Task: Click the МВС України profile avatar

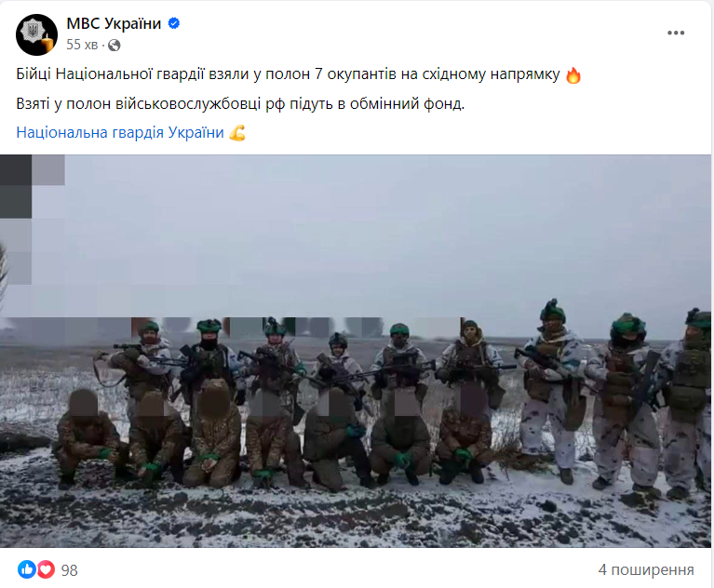Action: [x=36, y=34]
